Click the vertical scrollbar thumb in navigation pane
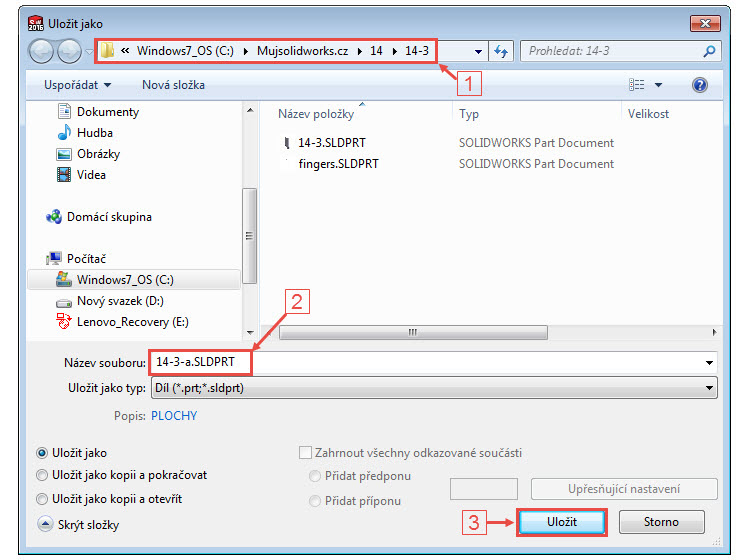This screenshot has width=750, height=560. tap(249, 236)
